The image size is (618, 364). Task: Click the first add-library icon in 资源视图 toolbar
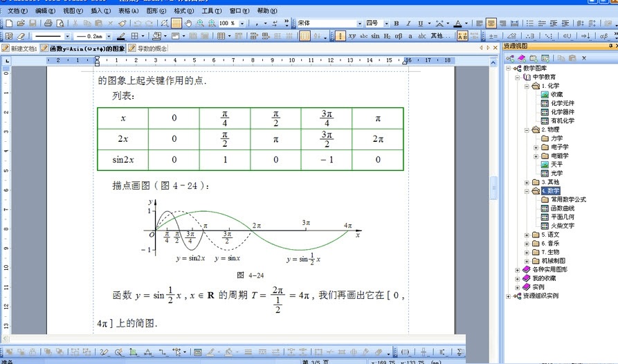pyautogui.click(x=511, y=58)
